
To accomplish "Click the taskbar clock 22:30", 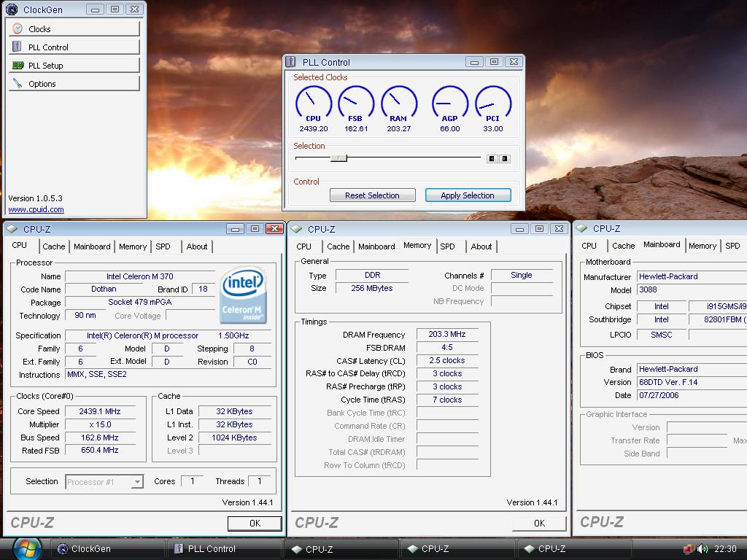I will 725,549.
